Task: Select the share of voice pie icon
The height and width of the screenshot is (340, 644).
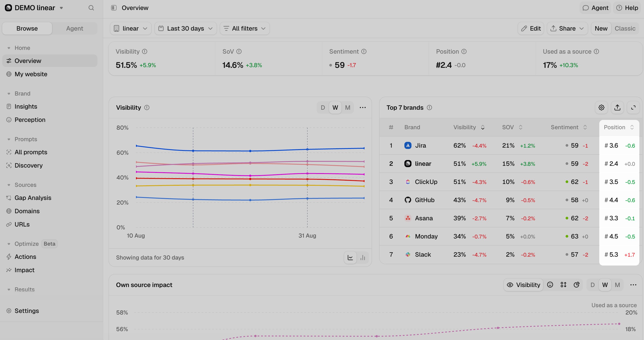Action: (x=577, y=285)
